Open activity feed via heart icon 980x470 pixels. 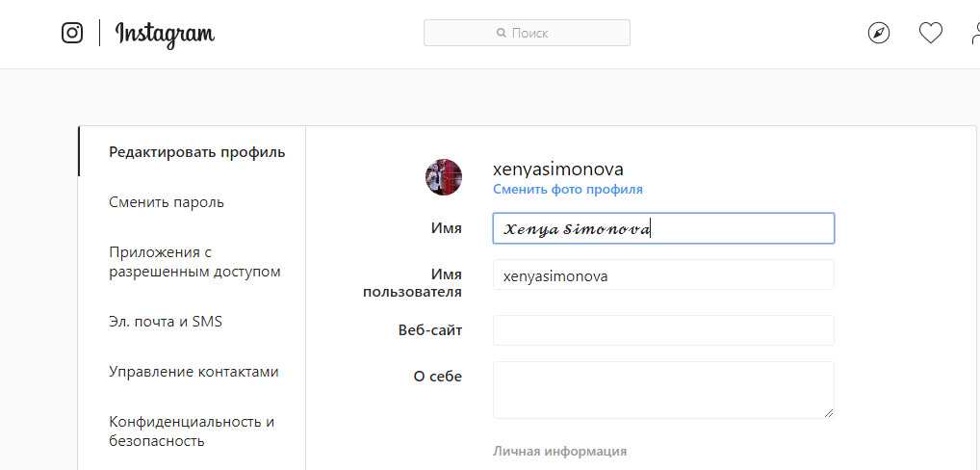point(930,34)
